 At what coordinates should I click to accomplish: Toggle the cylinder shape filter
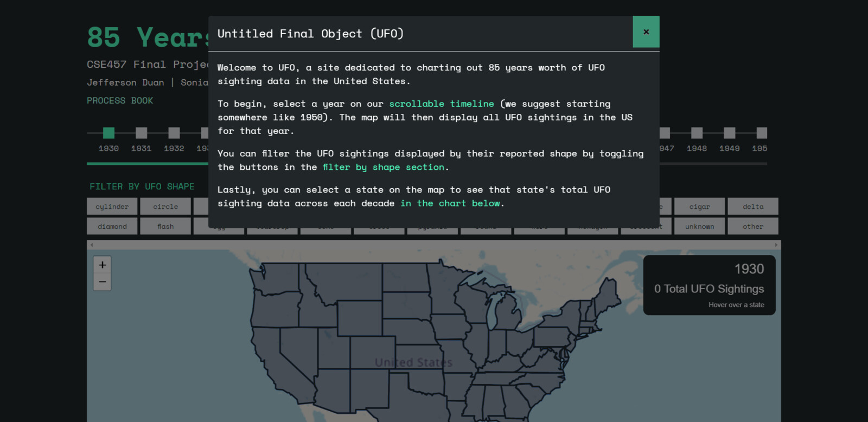pyautogui.click(x=112, y=207)
